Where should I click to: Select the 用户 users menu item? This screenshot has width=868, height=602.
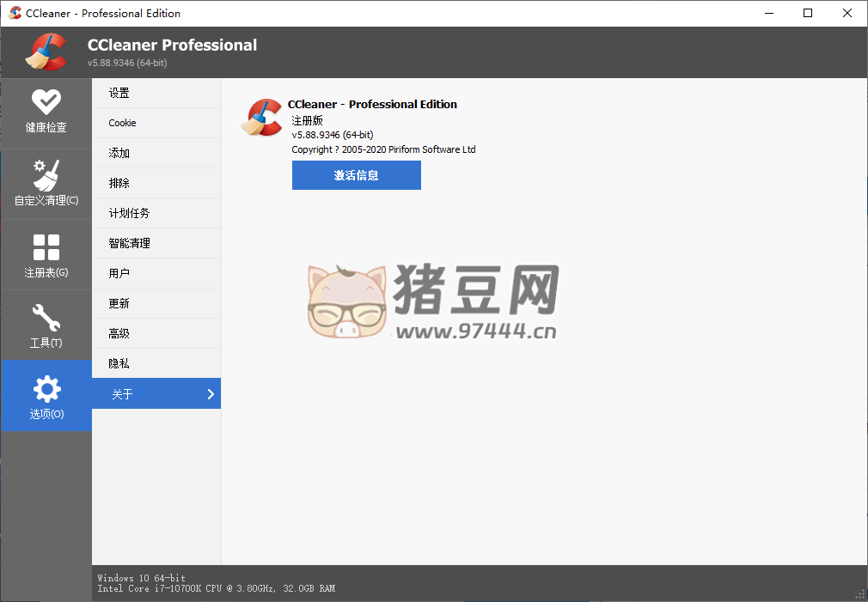[119, 273]
